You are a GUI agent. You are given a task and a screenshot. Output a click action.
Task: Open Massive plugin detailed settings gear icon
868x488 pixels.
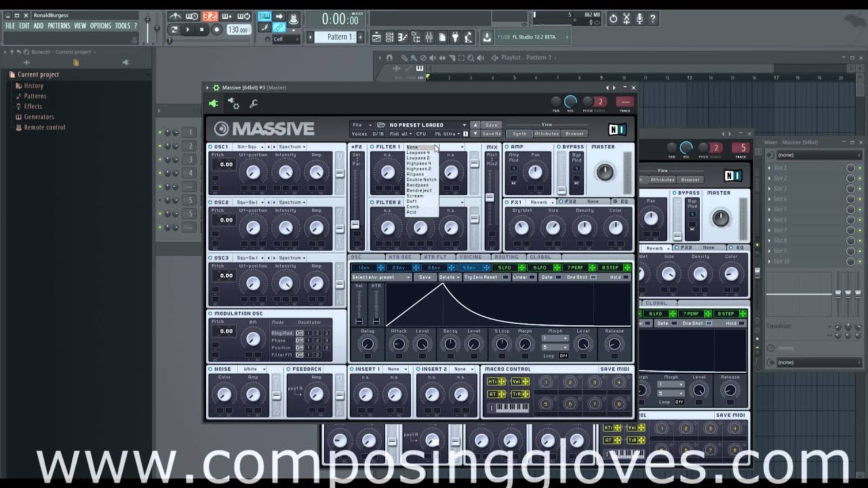pyautogui.click(x=233, y=103)
